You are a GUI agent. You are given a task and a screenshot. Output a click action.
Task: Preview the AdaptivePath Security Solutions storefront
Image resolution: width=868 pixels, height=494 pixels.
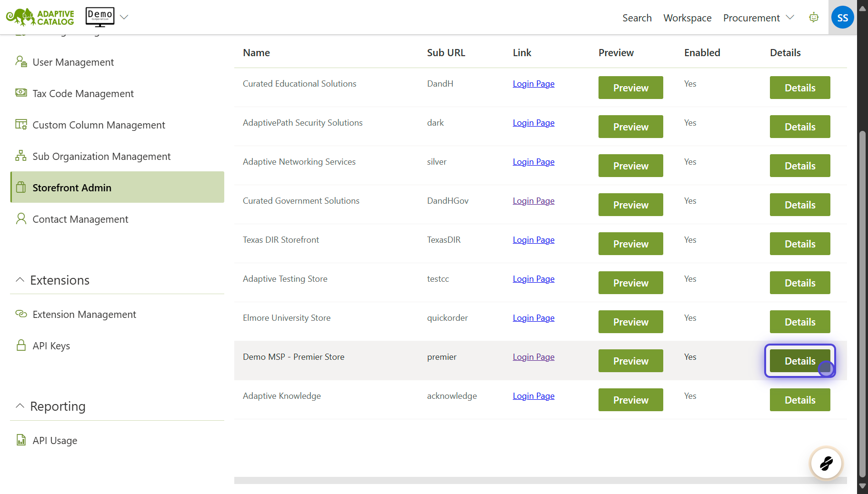click(x=630, y=127)
